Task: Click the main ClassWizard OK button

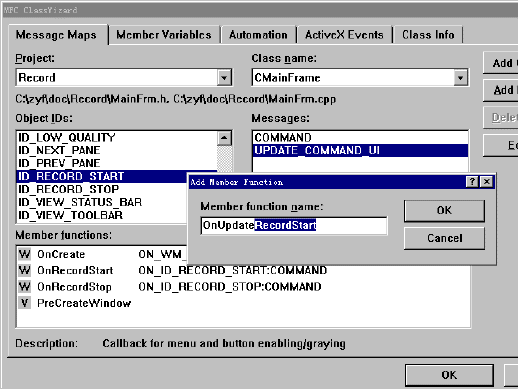Action: click(449, 375)
